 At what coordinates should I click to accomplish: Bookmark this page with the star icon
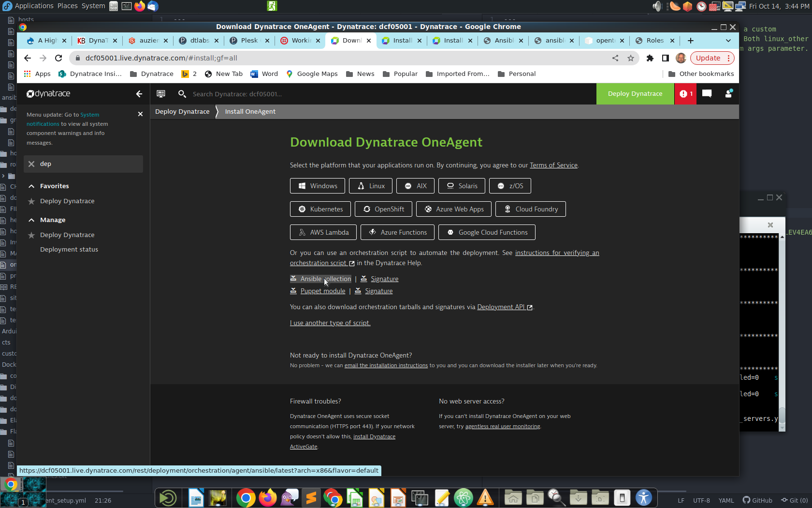point(631,58)
